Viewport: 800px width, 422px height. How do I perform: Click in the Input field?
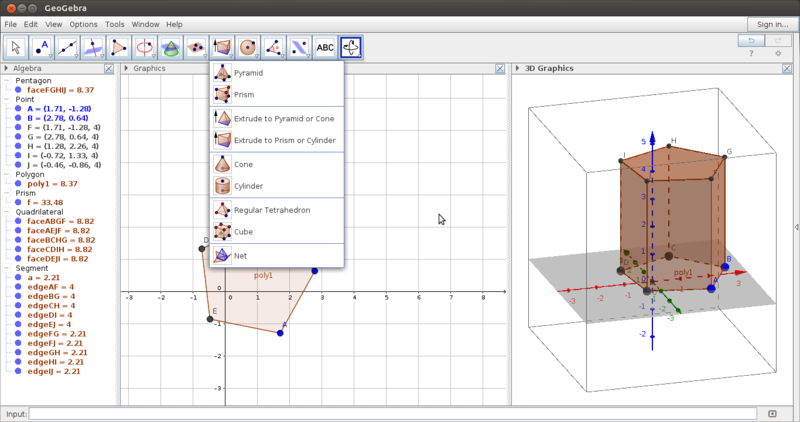pos(393,413)
